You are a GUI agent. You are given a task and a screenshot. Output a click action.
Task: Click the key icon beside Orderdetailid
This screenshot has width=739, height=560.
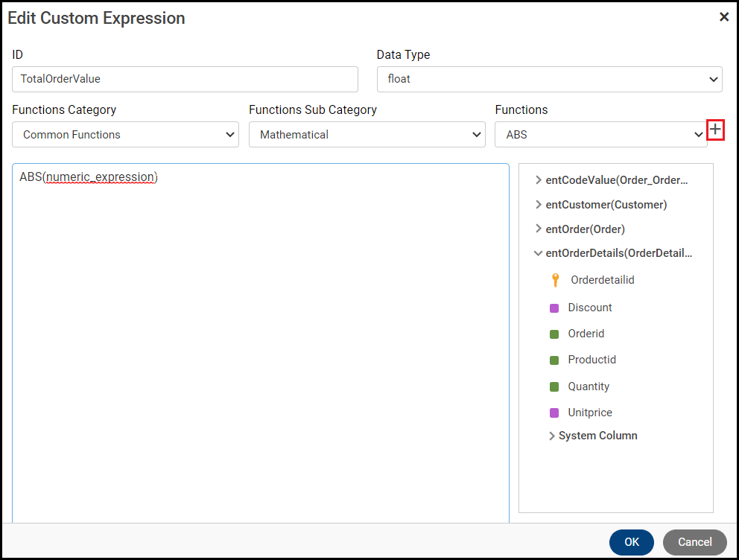pyautogui.click(x=555, y=280)
